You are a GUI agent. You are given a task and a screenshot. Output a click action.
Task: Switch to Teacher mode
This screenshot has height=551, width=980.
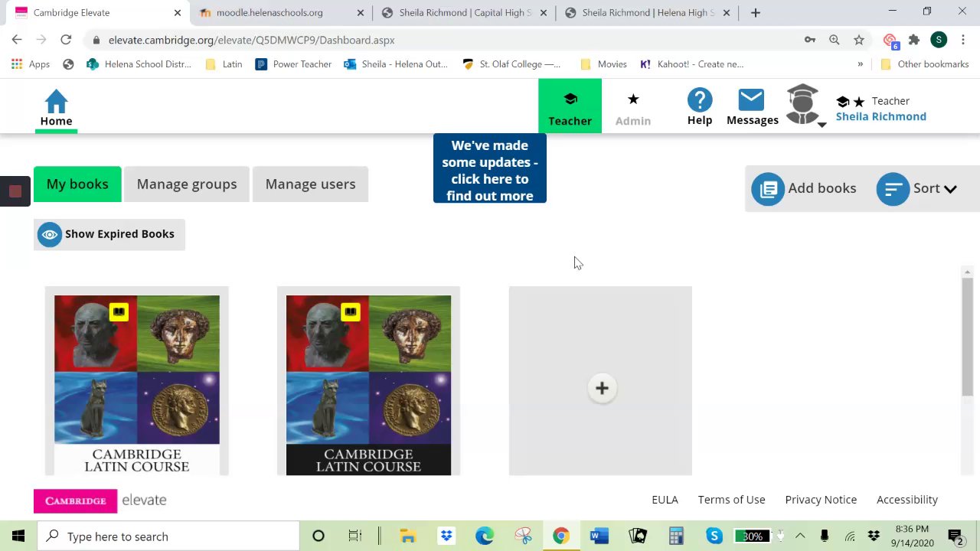(570, 106)
